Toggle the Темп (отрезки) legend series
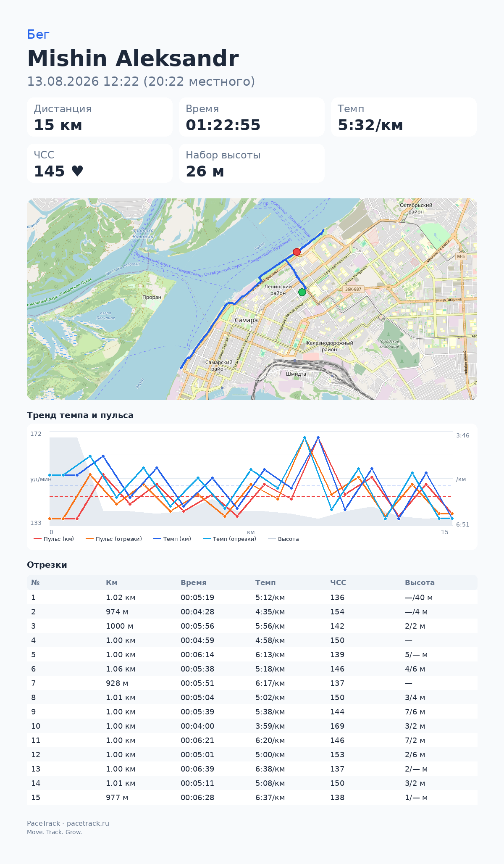 pos(229,539)
